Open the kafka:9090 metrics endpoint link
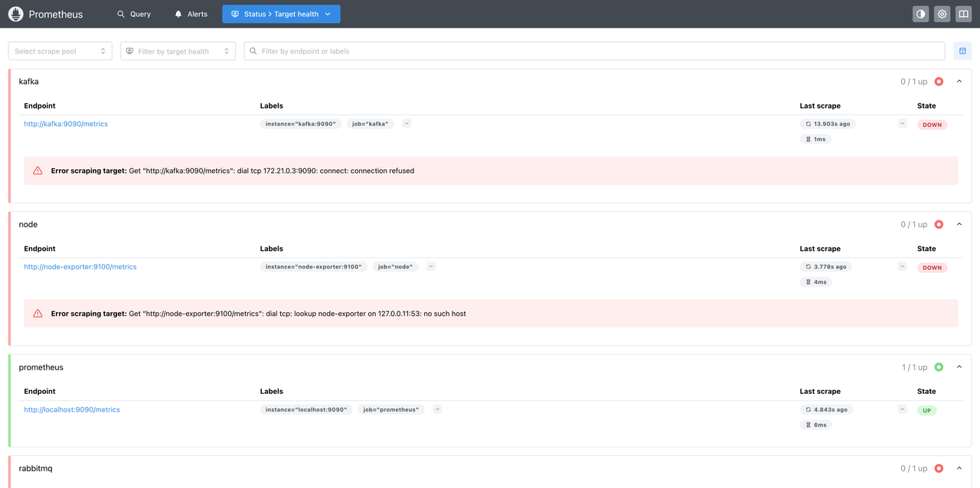980x488 pixels. [x=66, y=124]
